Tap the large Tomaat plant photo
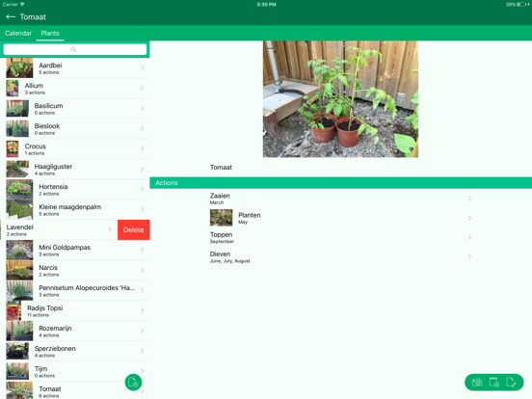The height and width of the screenshot is (399, 532). pos(340,99)
